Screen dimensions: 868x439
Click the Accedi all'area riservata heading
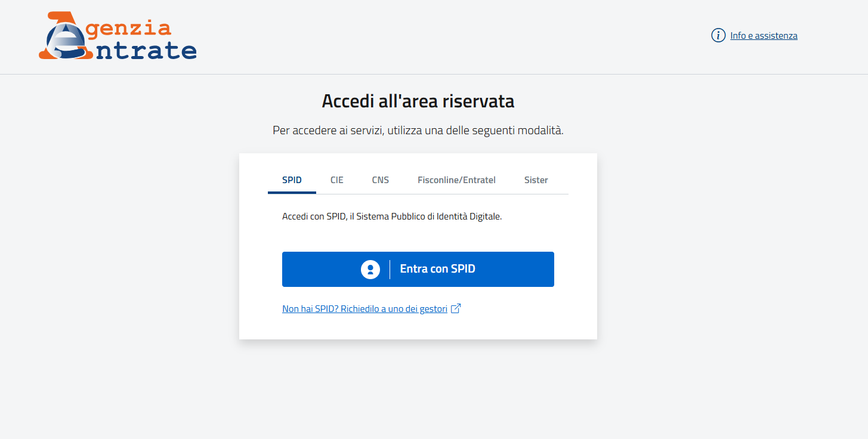(x=418, y=101)
